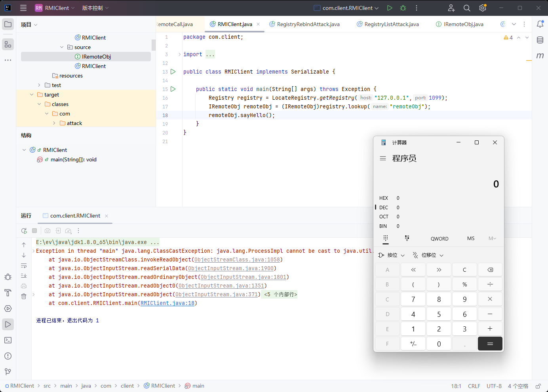This screenshot has width=548, height=392.
Task: Close the RMIClient.java editor tab
Action: (x=258, y=24)
